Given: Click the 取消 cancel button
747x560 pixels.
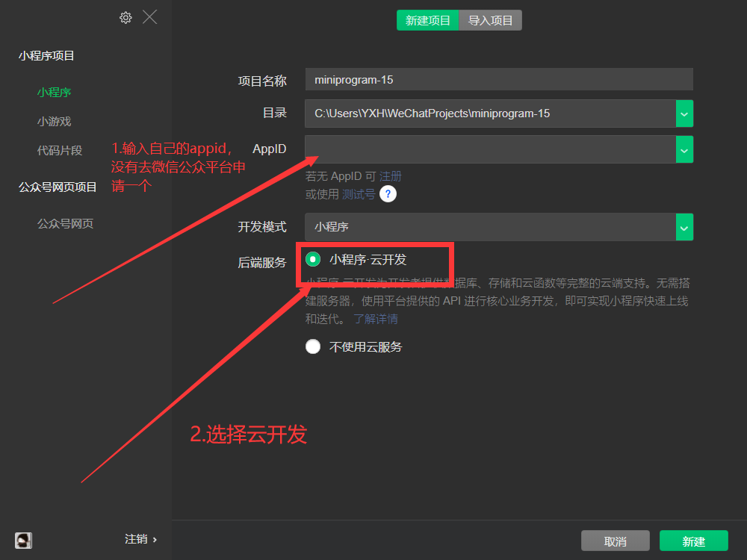Looking at the screenshot, I should tap(615, 541).
